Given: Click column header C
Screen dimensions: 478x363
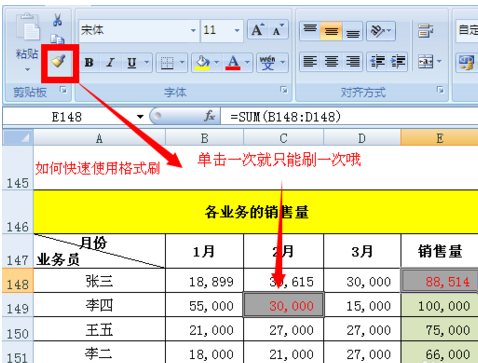Looking at the screenshot, I should tap(283, 138).
